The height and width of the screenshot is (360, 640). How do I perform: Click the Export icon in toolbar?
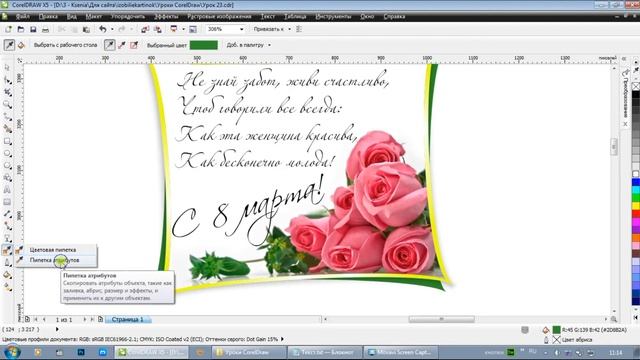click(x=157, y=29)
